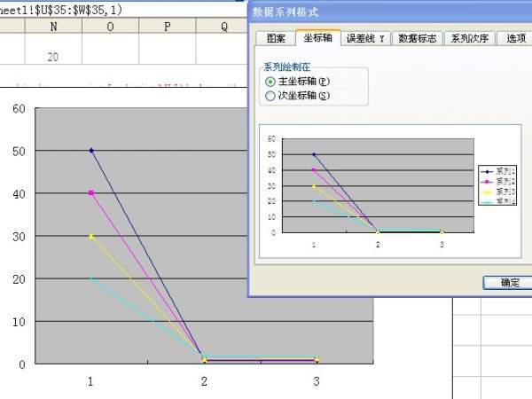Click the formula bar text
Viewport: 532px width, 399px height.
coord(61,10)
